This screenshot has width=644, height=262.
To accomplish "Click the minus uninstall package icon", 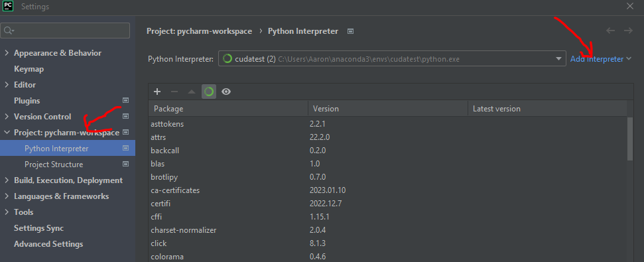I will (174, 92).
